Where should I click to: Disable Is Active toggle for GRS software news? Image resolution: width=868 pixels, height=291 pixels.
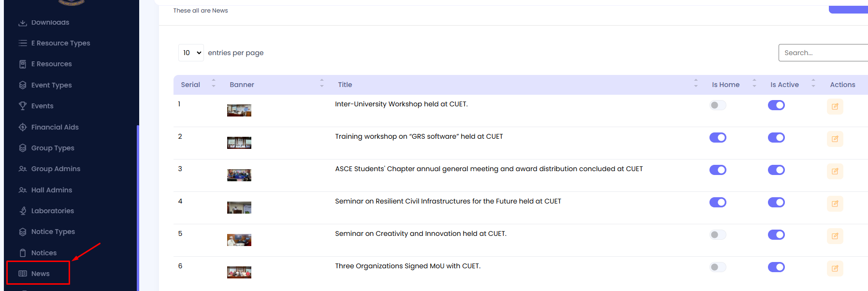[x=776, y=138]
